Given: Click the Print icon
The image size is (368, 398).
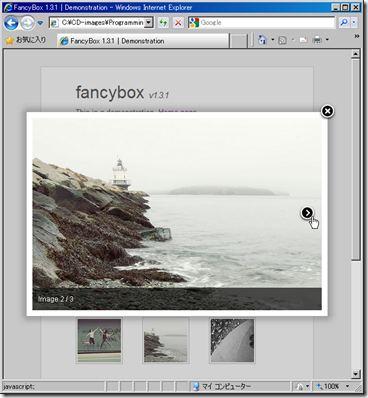Looking at the screenshot, I should point(317,40).
